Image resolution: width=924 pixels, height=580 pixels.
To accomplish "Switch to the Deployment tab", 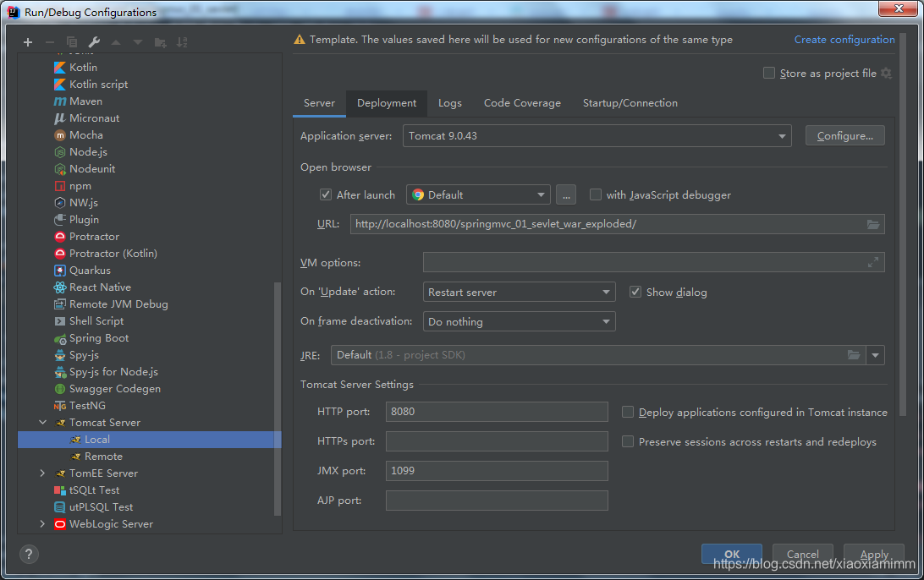I will coord(387,103).
